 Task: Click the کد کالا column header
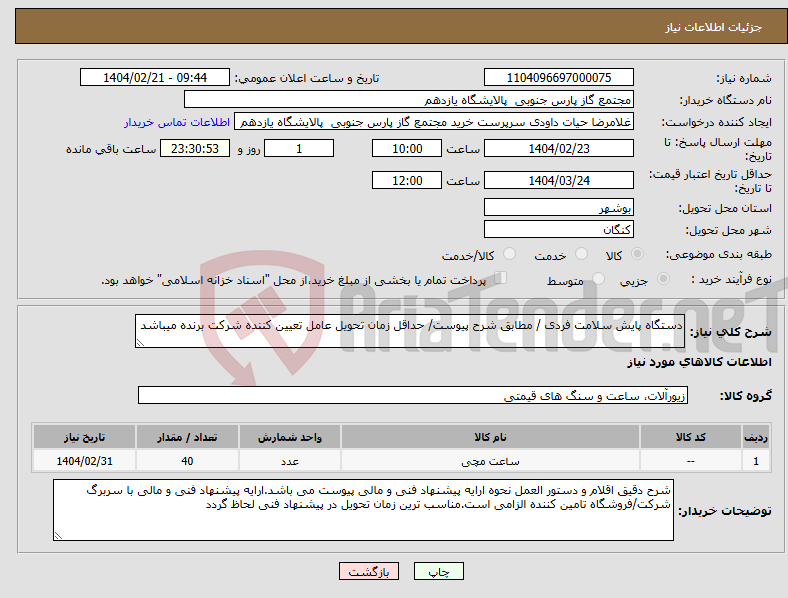691,437
